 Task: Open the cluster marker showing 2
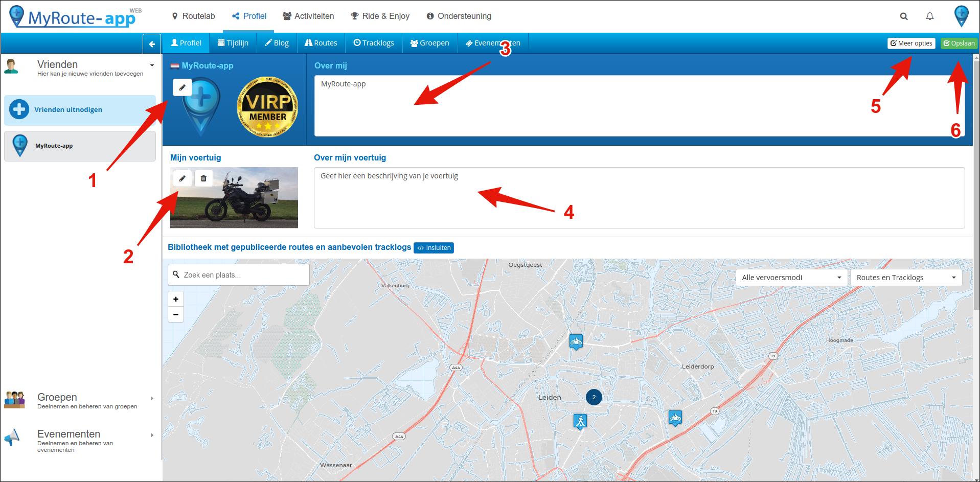click(x=594, y=397)
